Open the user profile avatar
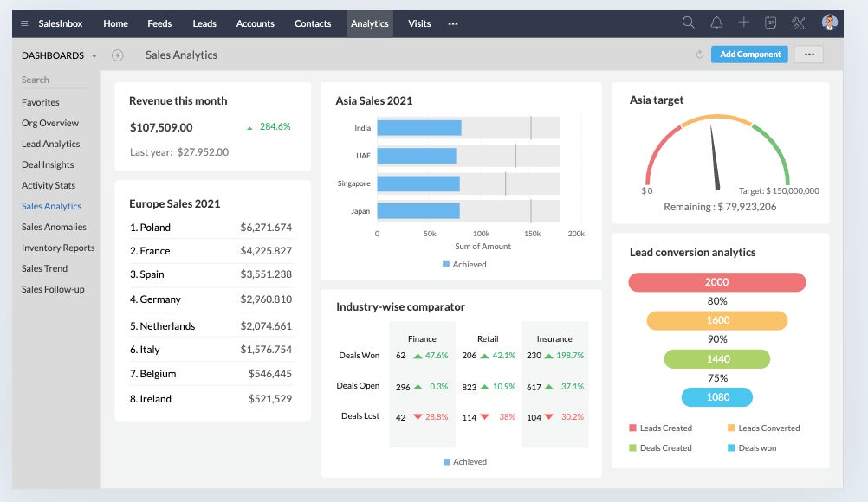Image resolution: width=868 pixels, height=502 pixels. 829,23
